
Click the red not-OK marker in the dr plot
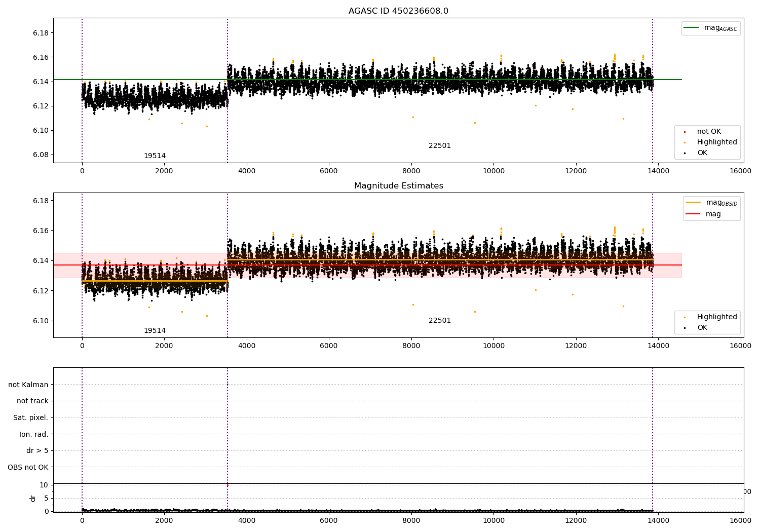pyautogui.click(x=227, y=485)
